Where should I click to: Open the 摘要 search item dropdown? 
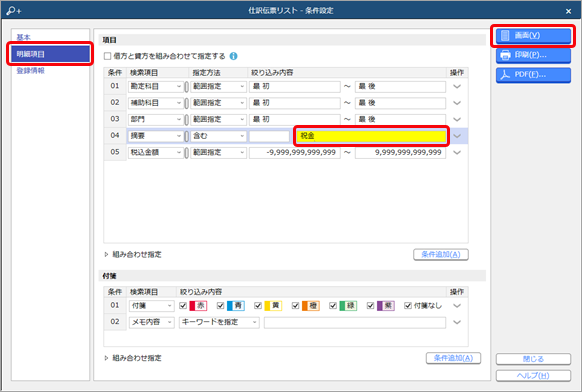point(156,136)
